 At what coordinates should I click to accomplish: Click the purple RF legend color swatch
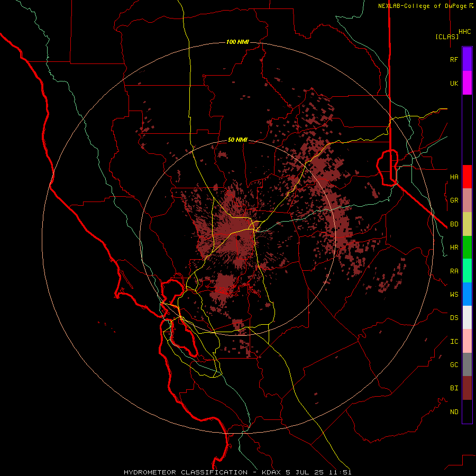[467, 59]
